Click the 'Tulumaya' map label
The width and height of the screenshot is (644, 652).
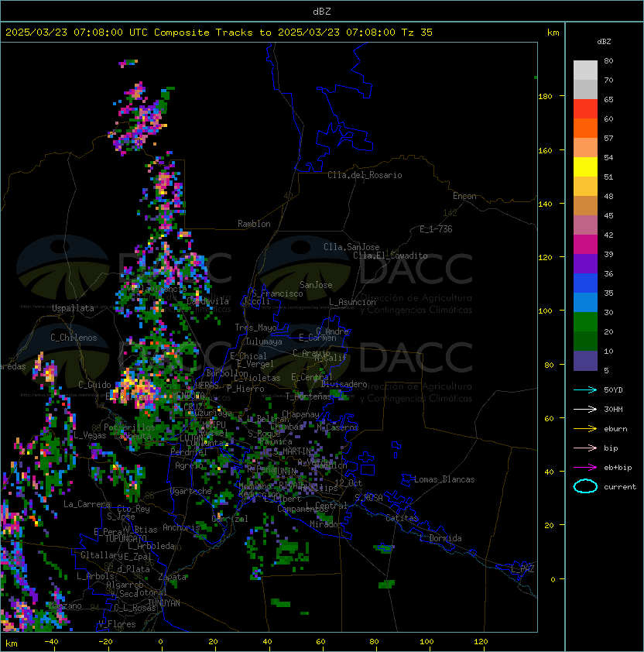[264, 341]
